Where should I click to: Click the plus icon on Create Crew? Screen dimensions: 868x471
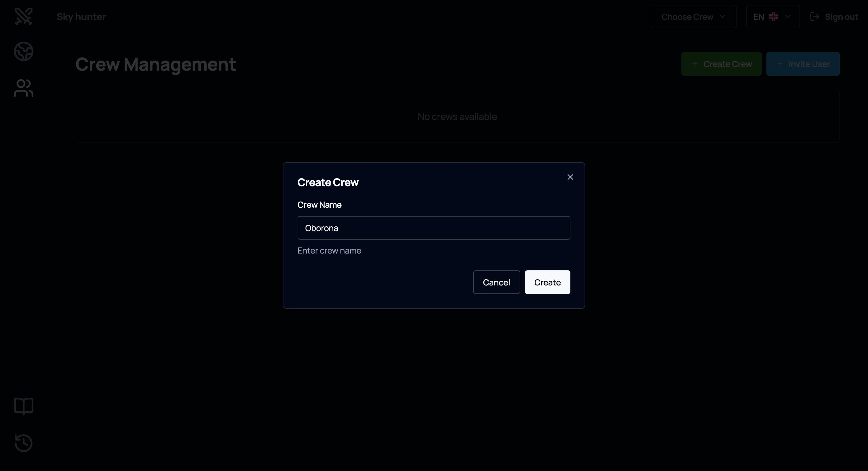click(695, 64)
